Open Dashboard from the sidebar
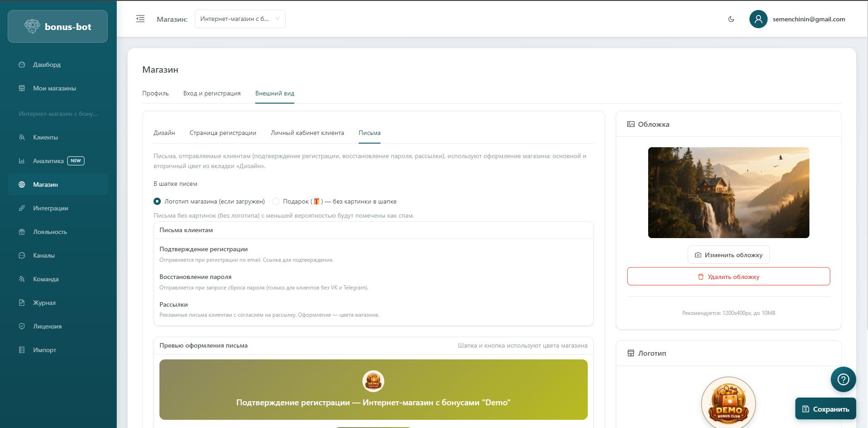868x428 pixels. pos(47,65)
